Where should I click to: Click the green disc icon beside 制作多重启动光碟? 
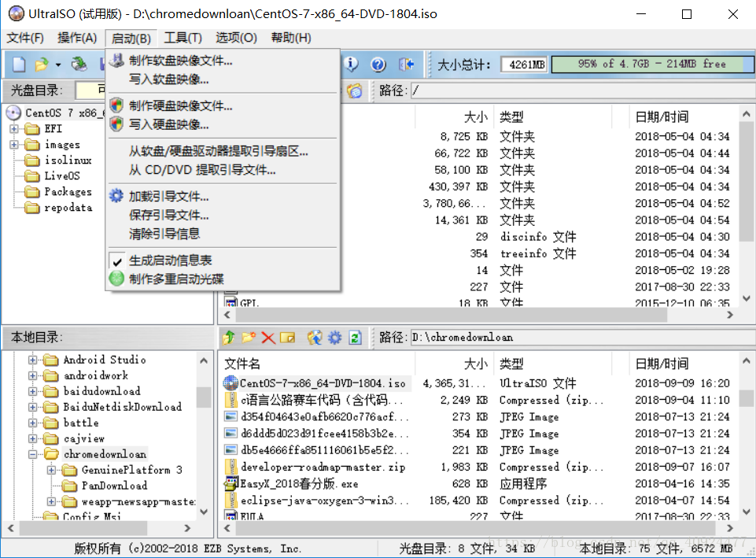(x=116, y=279)
